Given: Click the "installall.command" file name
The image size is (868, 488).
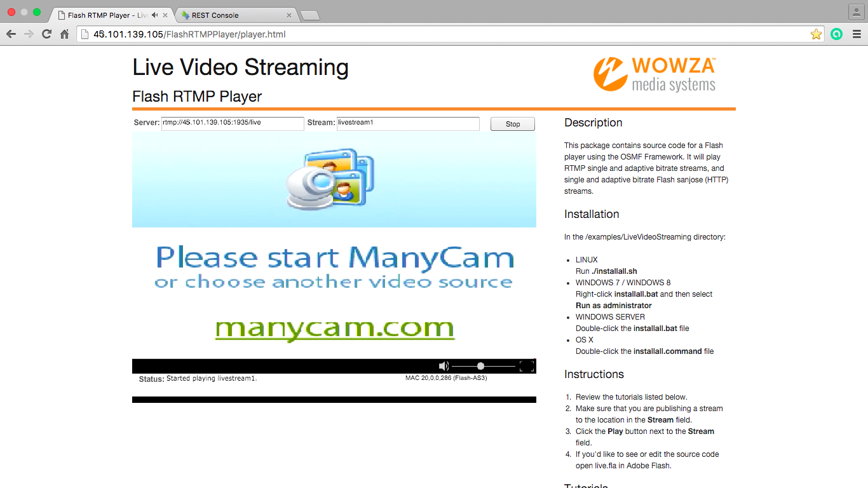Looking at the screenshot, I should pos(668,351).
